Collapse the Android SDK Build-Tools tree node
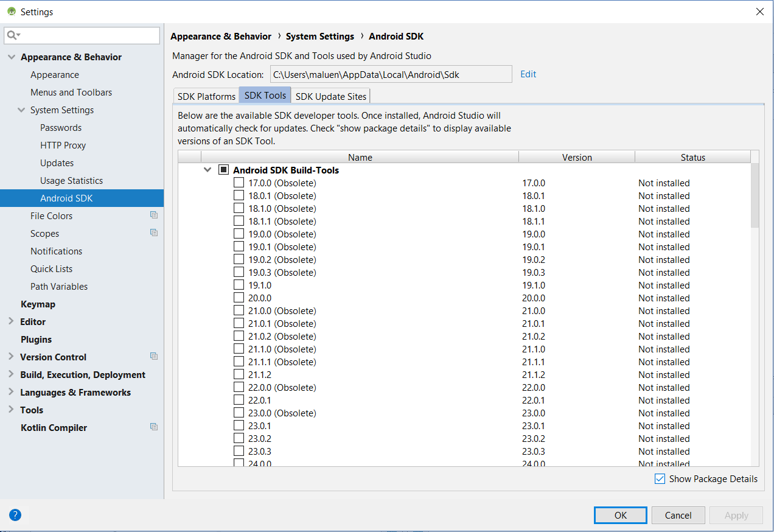 click(207, 170)
